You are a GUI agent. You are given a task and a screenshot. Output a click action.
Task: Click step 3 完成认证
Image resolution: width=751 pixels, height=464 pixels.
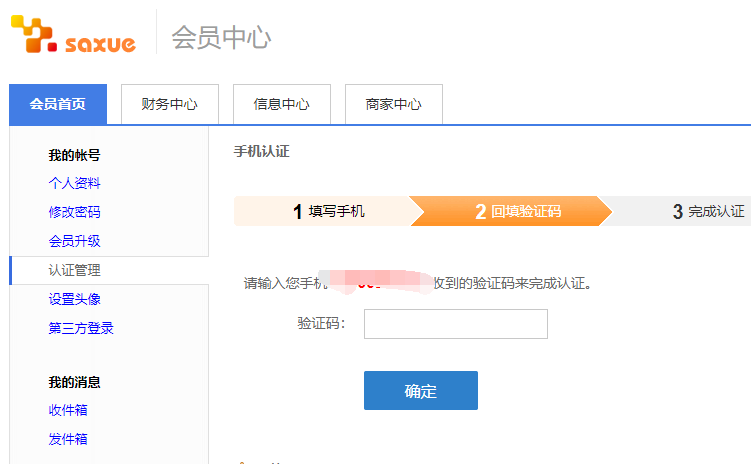tap(707, 211)
